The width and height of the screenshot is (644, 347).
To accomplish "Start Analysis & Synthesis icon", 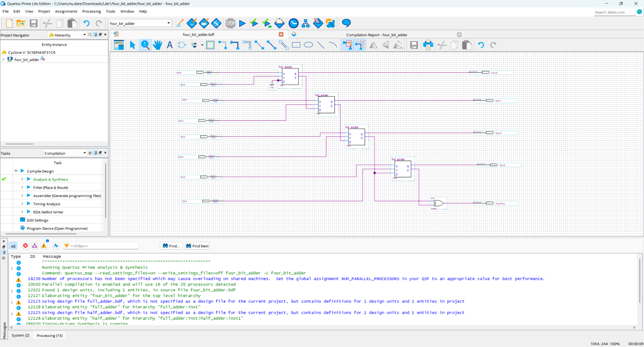I will [254, 23].
